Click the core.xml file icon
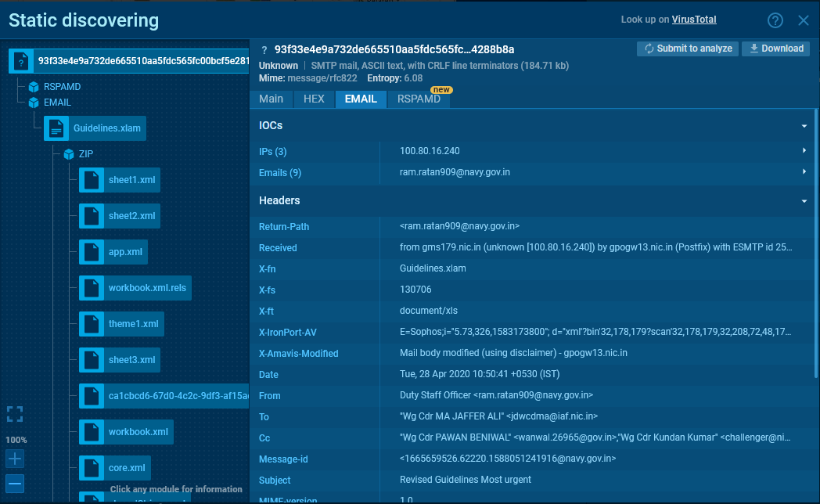The height and width of the screenshot is (504, 820). (92, 468)
